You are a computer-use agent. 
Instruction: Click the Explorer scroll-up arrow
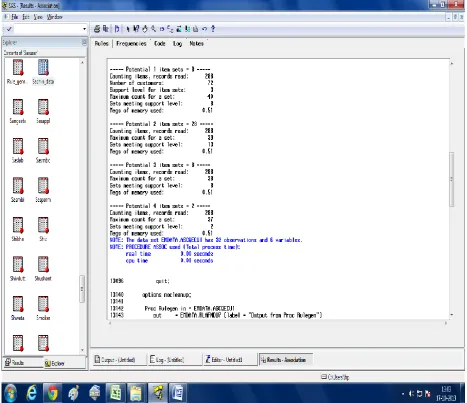tap(82, 62)
